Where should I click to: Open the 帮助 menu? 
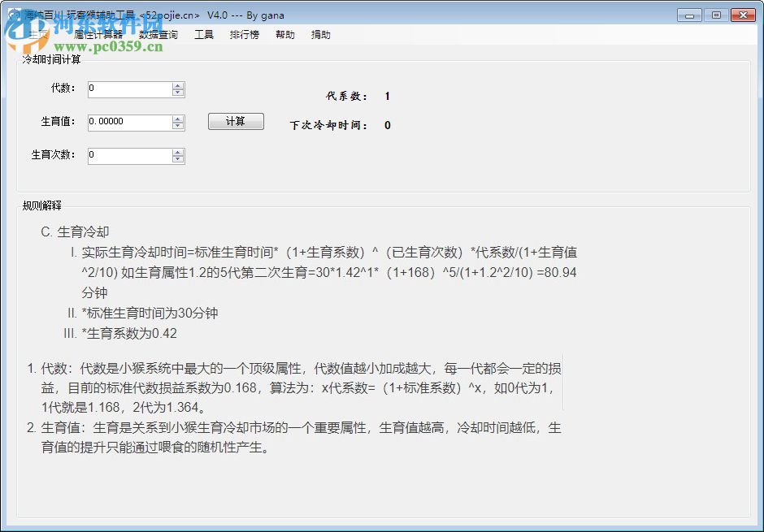[x=284, y=34]
